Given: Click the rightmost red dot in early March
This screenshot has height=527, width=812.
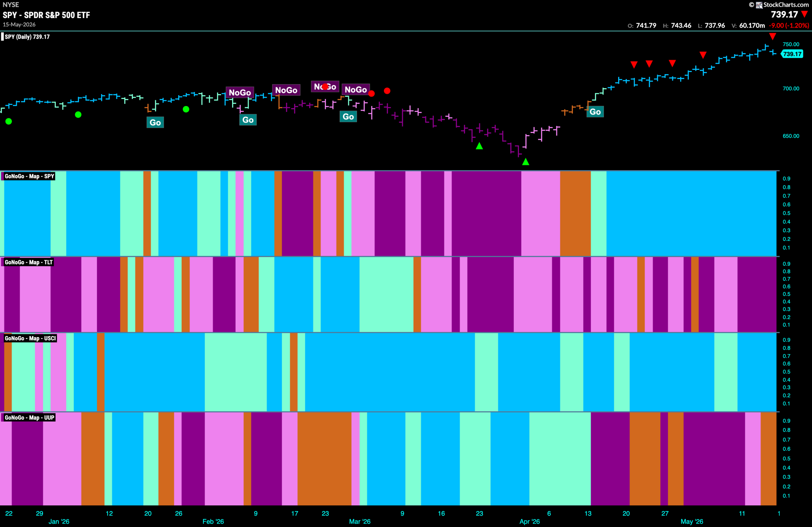Looking at the screenshot, I should (387, 91).
